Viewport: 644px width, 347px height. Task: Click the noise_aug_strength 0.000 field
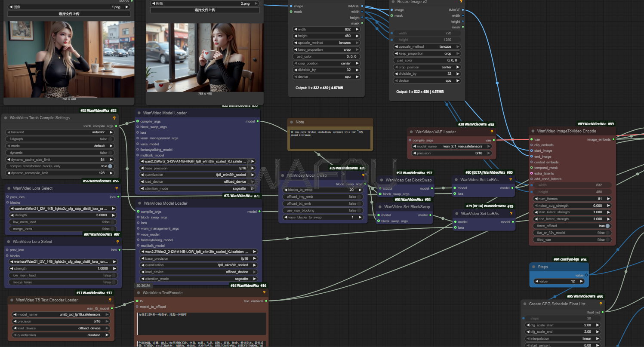(x=573, y=206)
